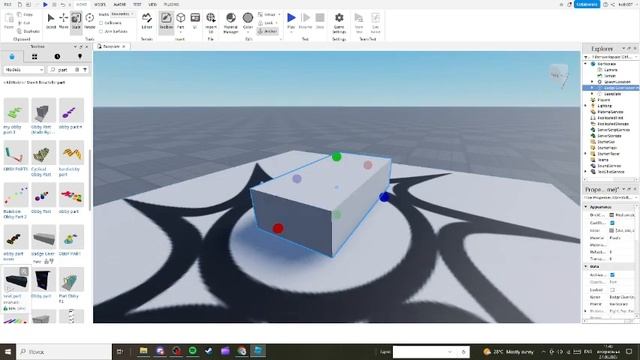The height and width of the screenshot is (360, 640).
Task: Select the 'obby part 4' purple model thumbnail
Action: 71,110
